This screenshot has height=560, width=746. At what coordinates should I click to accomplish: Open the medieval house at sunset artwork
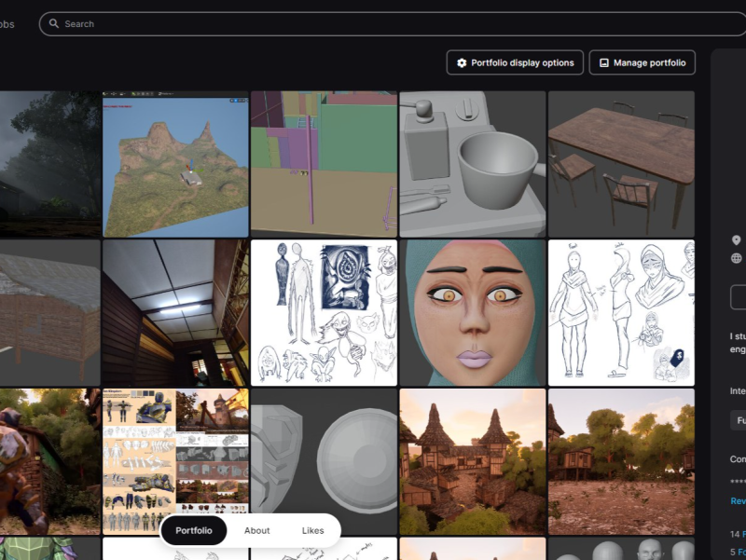pyautogui.click(x=473, y=461)
